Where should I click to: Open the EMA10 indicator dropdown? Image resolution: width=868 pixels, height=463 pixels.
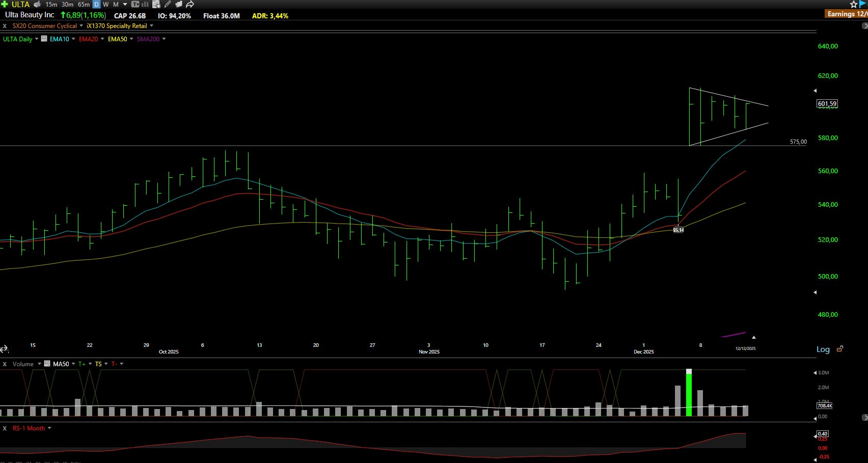(73, 39)
